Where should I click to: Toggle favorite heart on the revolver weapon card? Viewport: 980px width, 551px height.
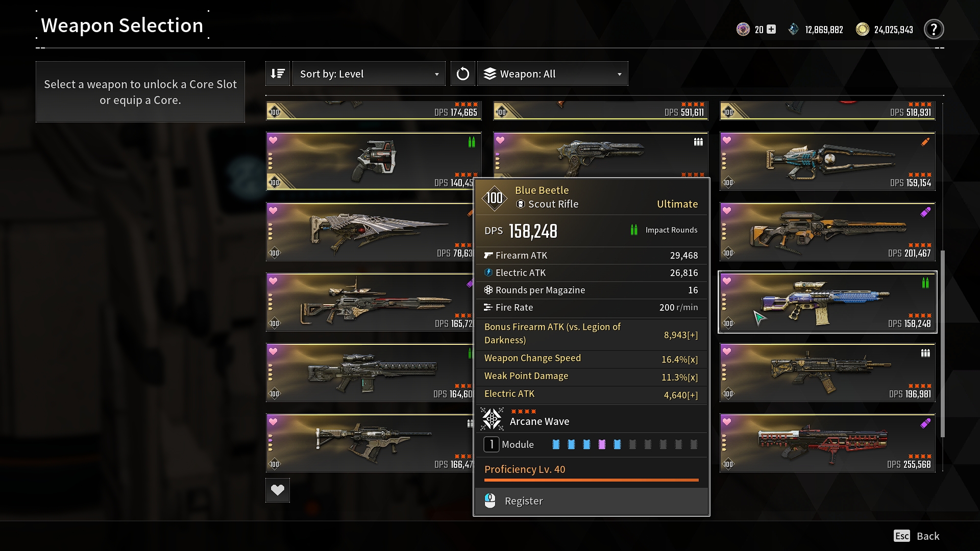(x=273, y=140)
